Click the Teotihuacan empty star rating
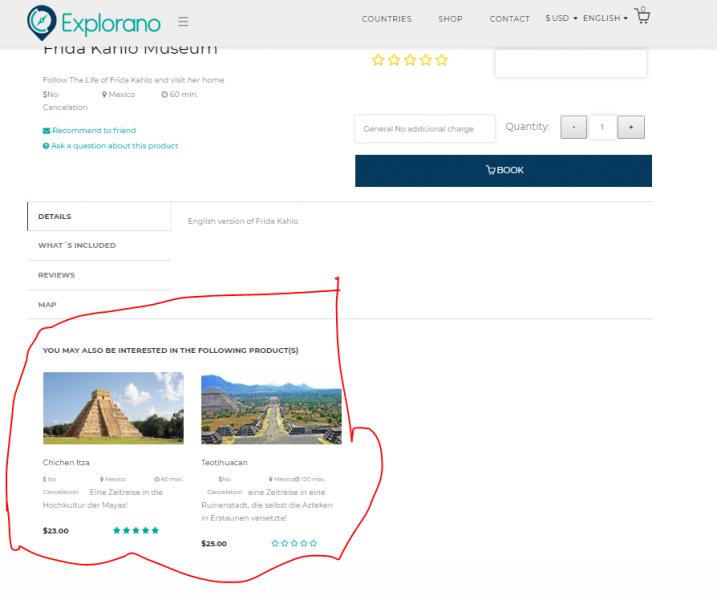This screenshot has width=717, height=600. pyautogui.click(x=294, y=543)
